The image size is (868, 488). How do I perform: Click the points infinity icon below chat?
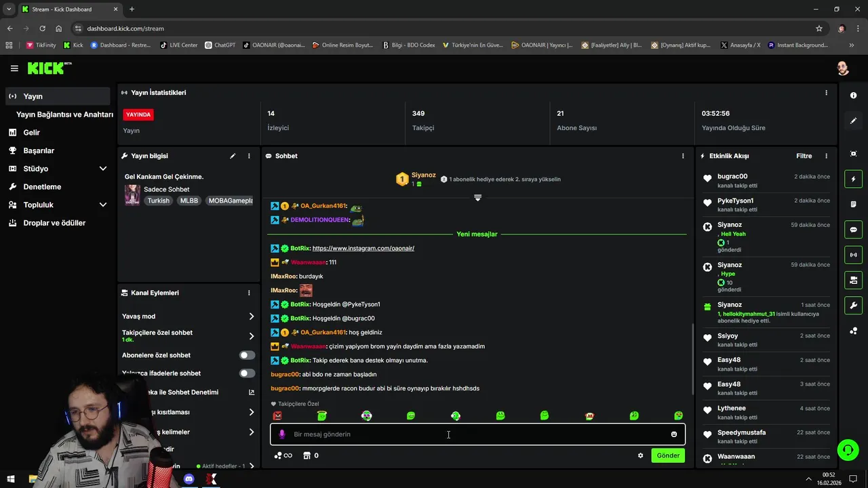pyautogui.click(x=283, y=455)
